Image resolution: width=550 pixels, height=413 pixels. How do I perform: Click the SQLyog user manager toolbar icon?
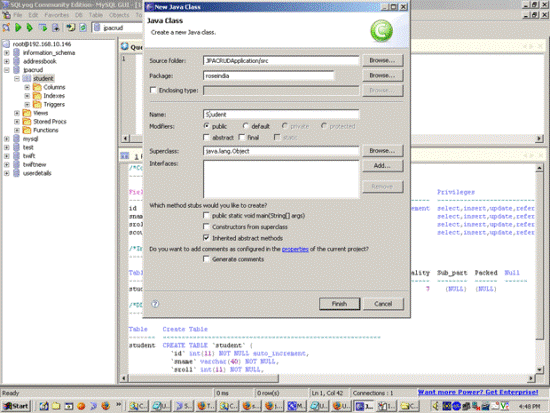click(x=71, y=27)
